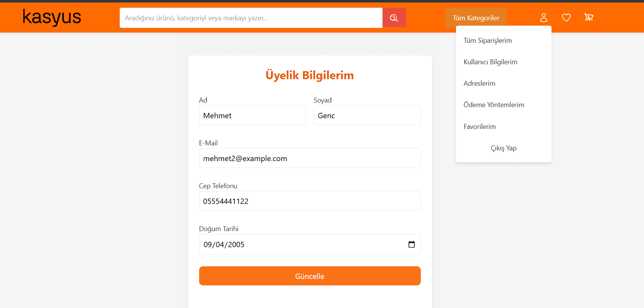Open the shopping cart icon

(x=589, y=17)
